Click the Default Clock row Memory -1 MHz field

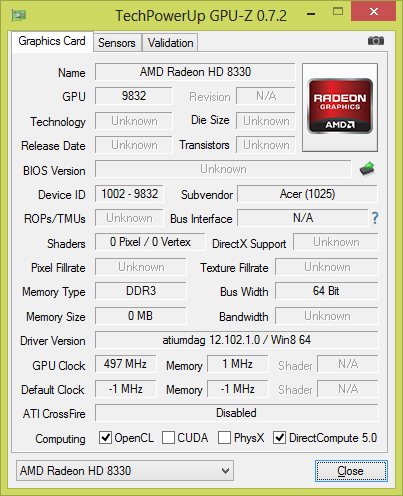[238, 389]
